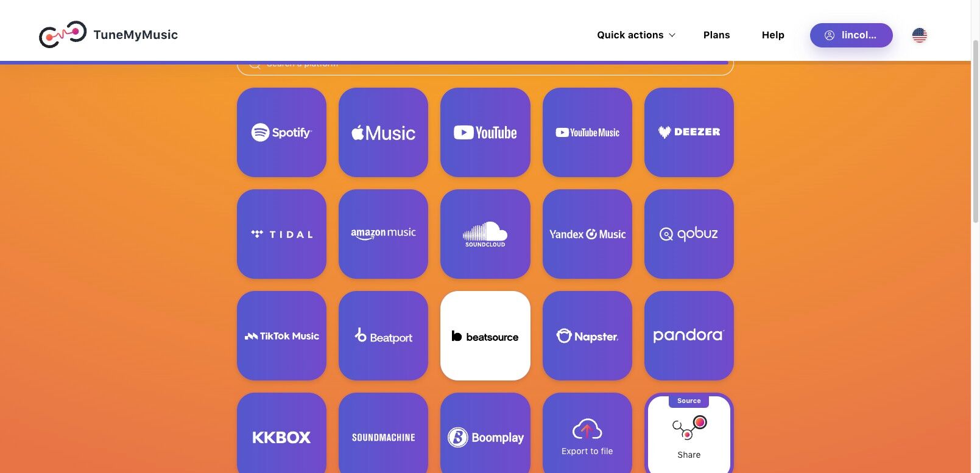Select the TIDAL platform tile
Screen dimensions: 980x473
coord(281,234)
